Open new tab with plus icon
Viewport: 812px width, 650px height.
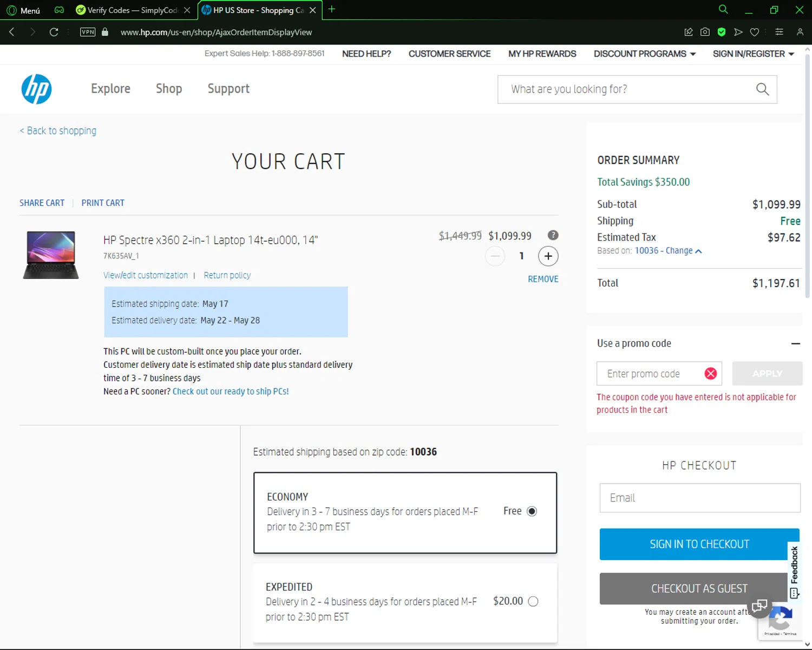tap(332, 9)
